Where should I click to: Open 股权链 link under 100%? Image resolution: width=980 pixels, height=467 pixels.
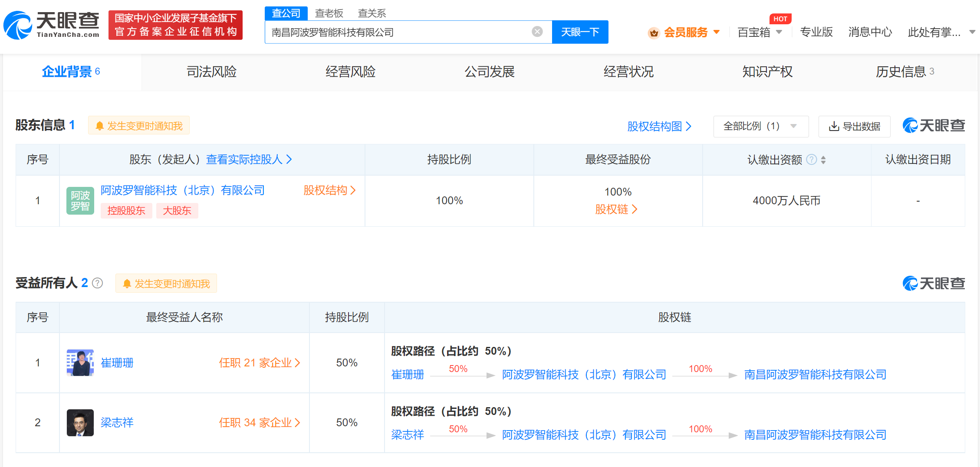[x=616, y=209]
